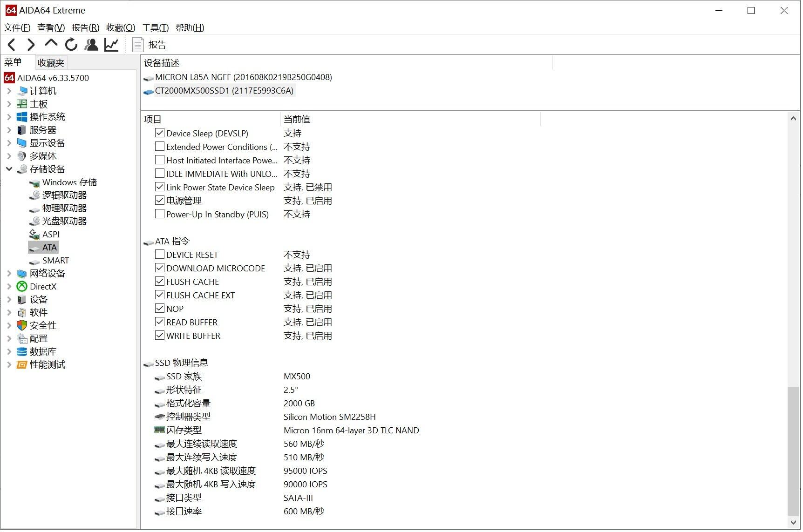Select the Display devices icon
Screen dimensions: 803x532
[x=22, y=143]
